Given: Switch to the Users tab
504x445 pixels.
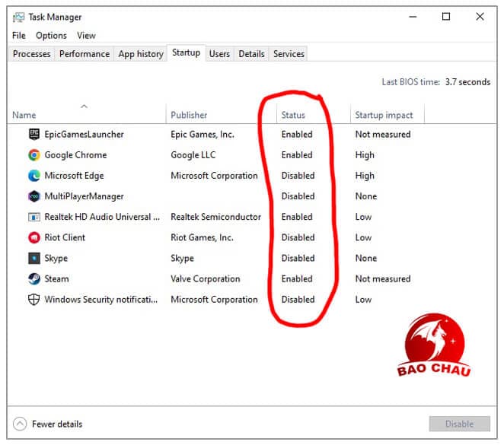Looking at the screenshot, I should [219, 53].
